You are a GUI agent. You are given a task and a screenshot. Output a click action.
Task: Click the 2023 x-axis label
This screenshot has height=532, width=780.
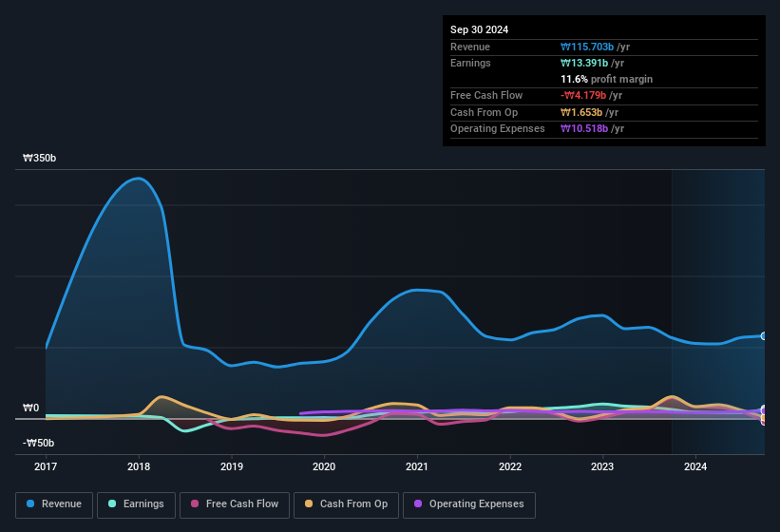(602, 466)
